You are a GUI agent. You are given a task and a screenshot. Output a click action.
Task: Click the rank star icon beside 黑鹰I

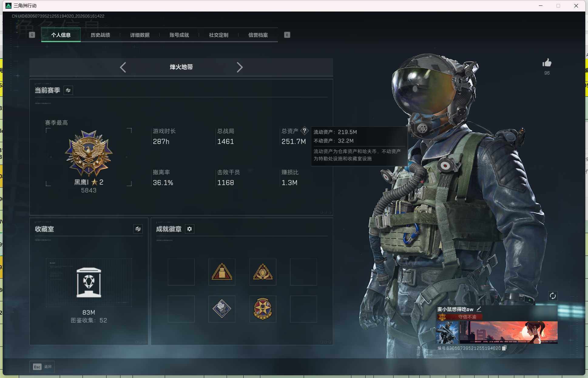(94, 182)
